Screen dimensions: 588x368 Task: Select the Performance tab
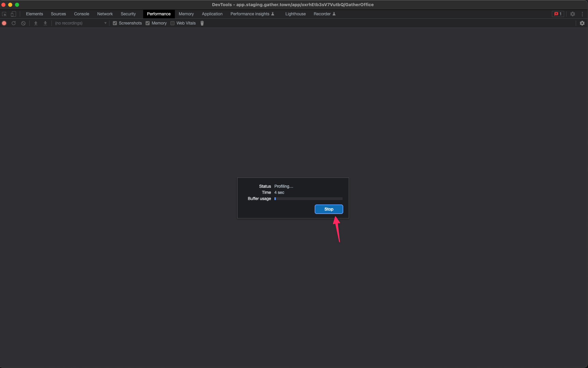point(159,14)
